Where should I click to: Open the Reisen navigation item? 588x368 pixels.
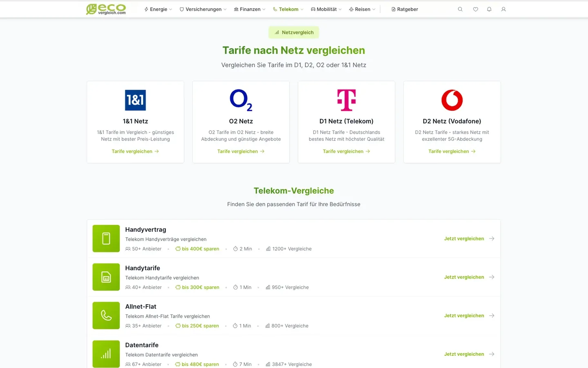[x=362, y=9]
